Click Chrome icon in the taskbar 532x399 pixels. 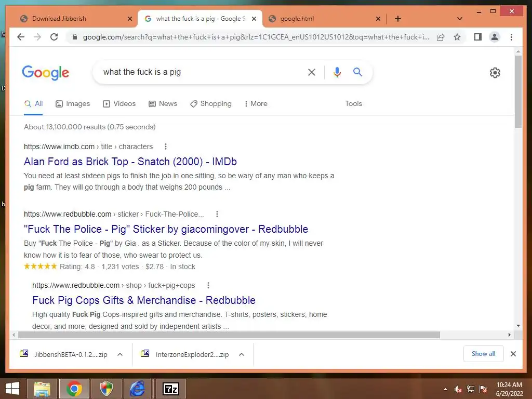tap(74, 389)
